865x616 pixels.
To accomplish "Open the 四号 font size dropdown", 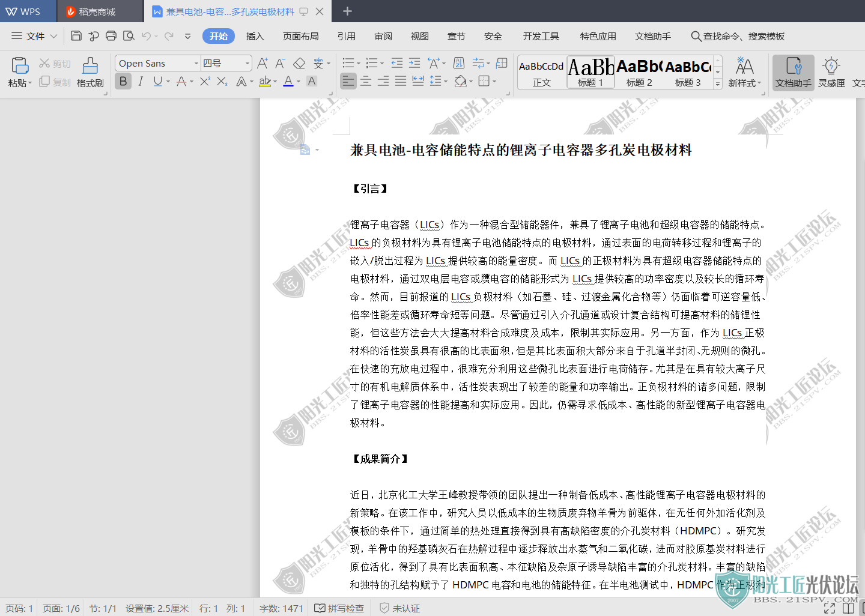I will 247,63.
